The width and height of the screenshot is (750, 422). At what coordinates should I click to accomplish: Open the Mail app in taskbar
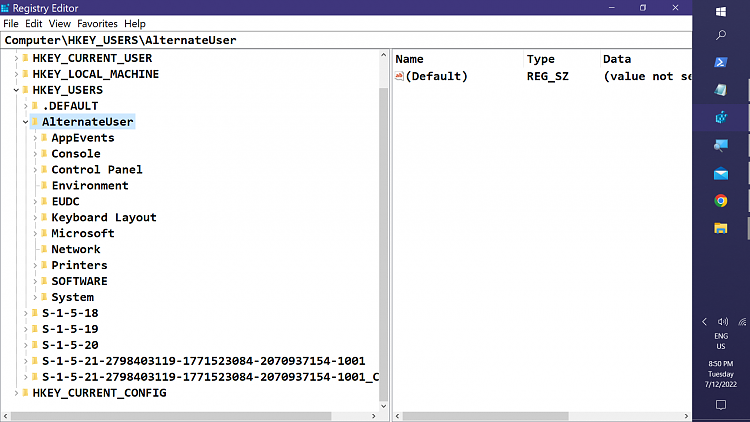721,174
